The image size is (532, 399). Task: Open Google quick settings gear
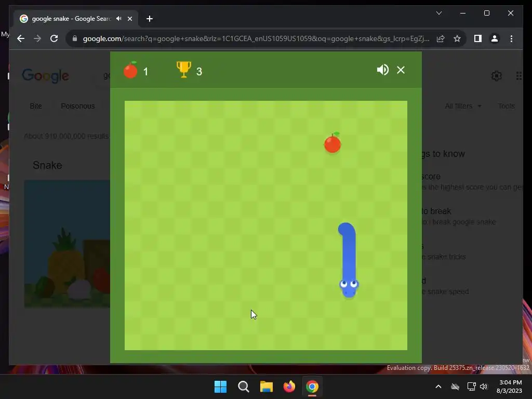pyautogui.click(x=496, y=76)
